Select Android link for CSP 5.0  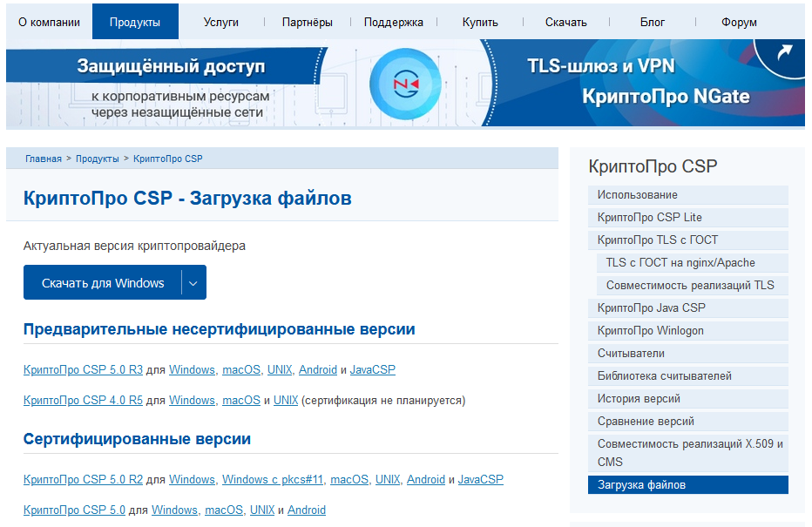click(x=307, y=510)
